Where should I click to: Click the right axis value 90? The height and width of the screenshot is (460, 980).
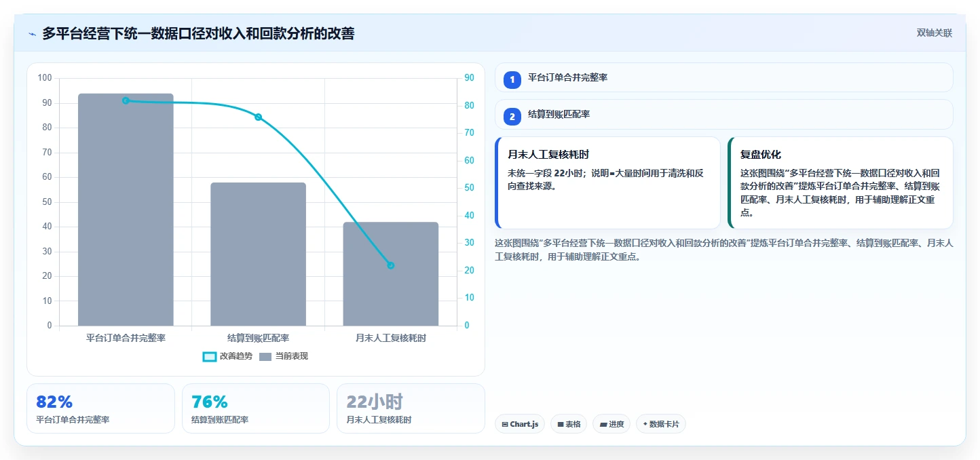(x=469, y=78)
